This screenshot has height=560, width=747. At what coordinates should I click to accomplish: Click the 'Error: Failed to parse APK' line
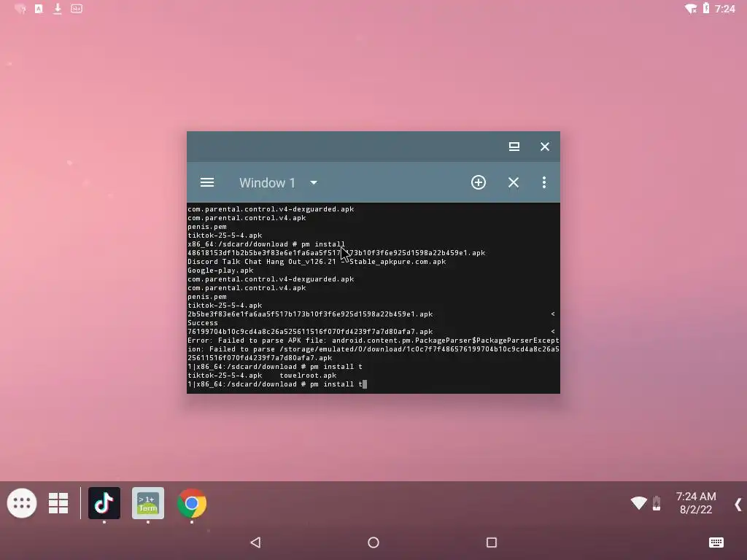(373, 341)
